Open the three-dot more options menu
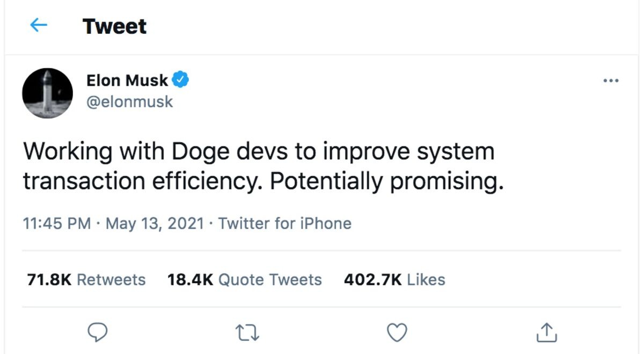The height and width of the screenshot is (354, 644). [x=611, y=81]
